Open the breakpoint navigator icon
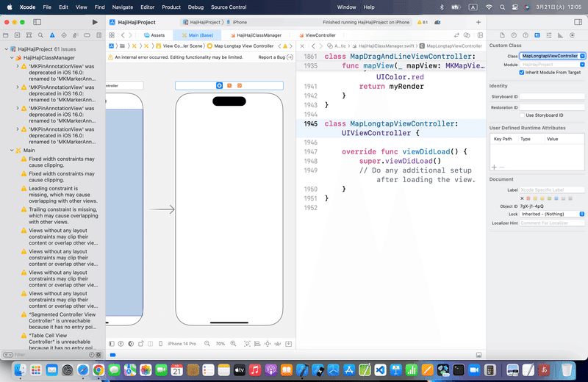This screenshot has height=382, width=588. [87, 35]
